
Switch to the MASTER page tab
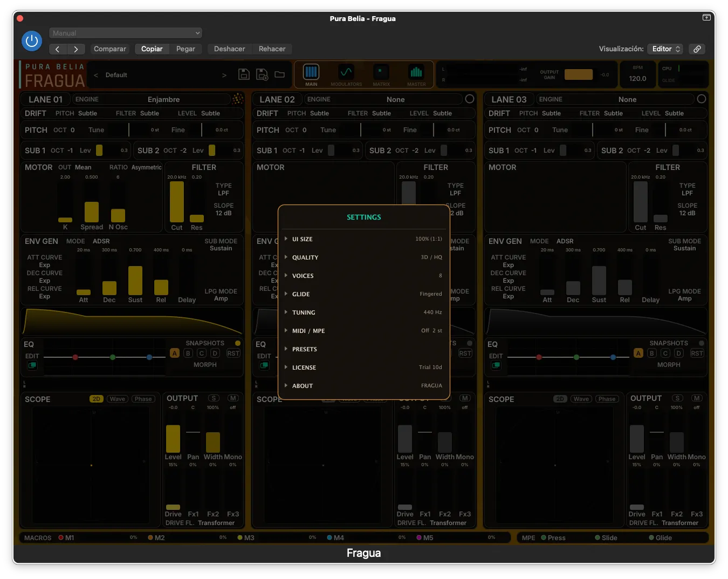(x=416, y=75)
